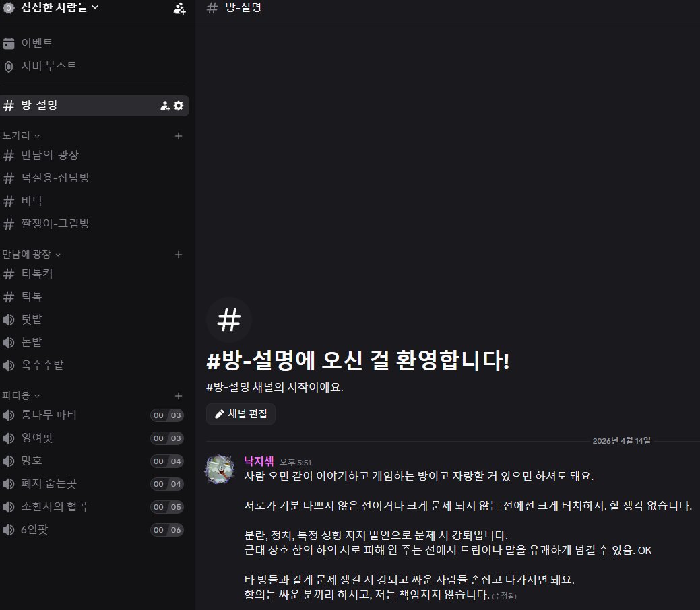Screen dimensions: 700x610
Task: Open the 이벤트 events calendar icon
Action: click(9, 42)
